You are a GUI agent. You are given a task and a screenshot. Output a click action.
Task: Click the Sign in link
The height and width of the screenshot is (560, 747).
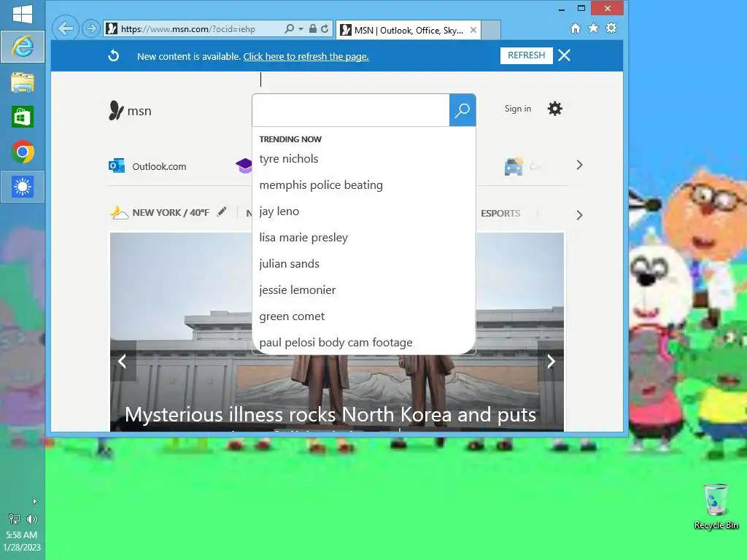pos(518,109)
